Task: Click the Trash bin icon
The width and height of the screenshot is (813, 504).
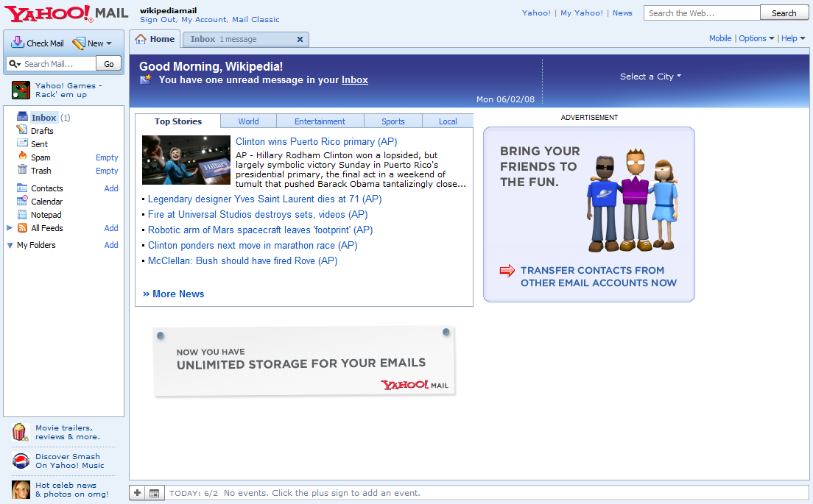Action: point(22,170)
